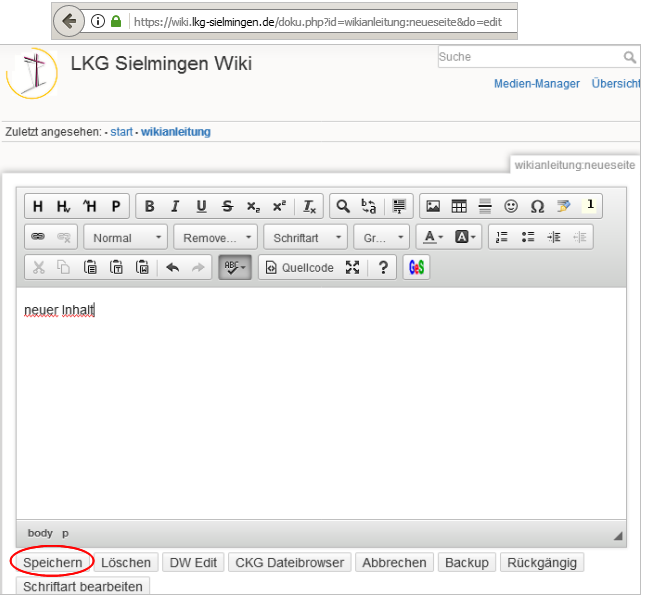The height and width of the screenshot is (603, 648).
Task: Toggle bold formatting in the editor toolbar
Action: (150, 207)
